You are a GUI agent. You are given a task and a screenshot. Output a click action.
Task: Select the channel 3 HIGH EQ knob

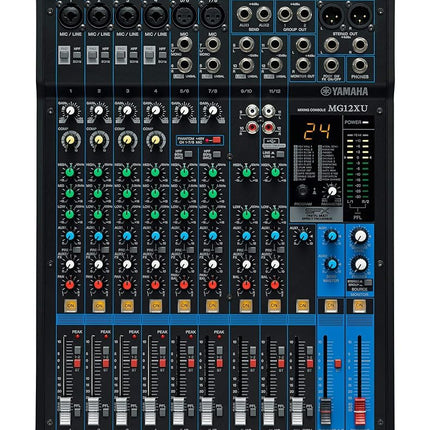(x=127, y=172)
